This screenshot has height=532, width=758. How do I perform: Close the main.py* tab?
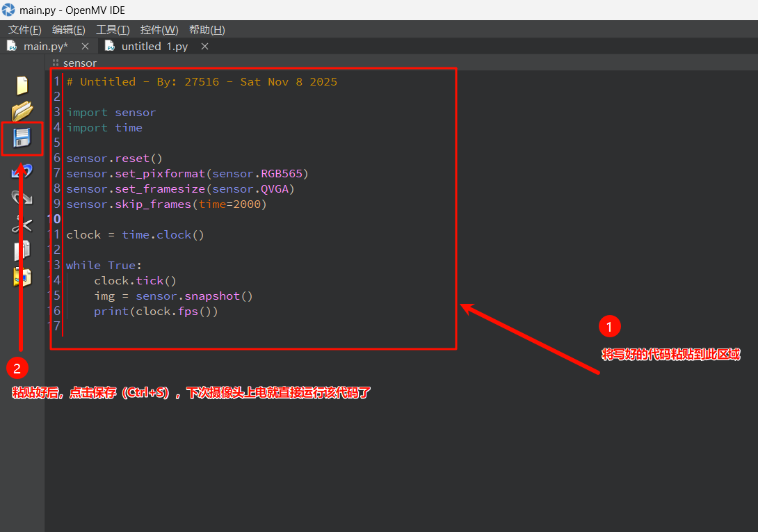pos(85,47)
